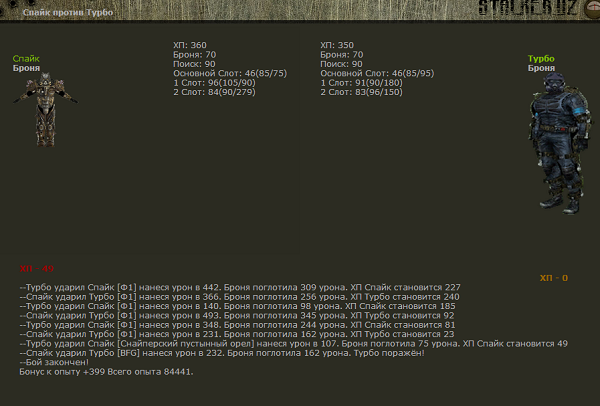Image resolution: width=600 pixels, height=406 pixels.
Task: Click 'Броня' label under Спайк's name
Action: (x=26, y=68)
